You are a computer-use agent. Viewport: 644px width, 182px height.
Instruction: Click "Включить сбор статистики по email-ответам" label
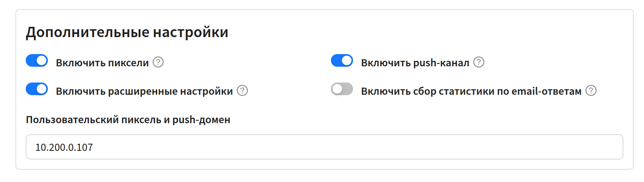point(471,91)
